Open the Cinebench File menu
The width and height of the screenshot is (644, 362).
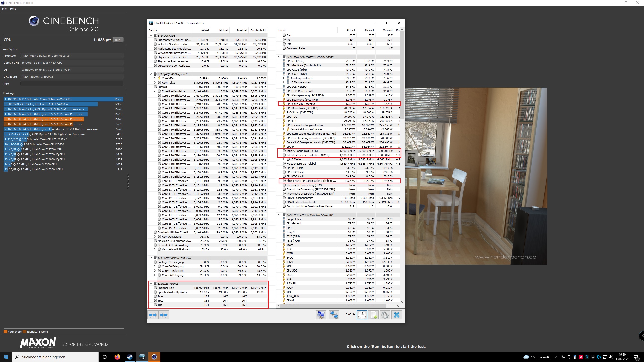coord(4,9)
